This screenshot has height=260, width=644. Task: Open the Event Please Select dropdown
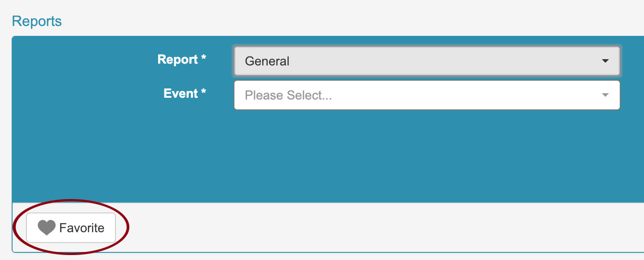click(x=427, y=95)
